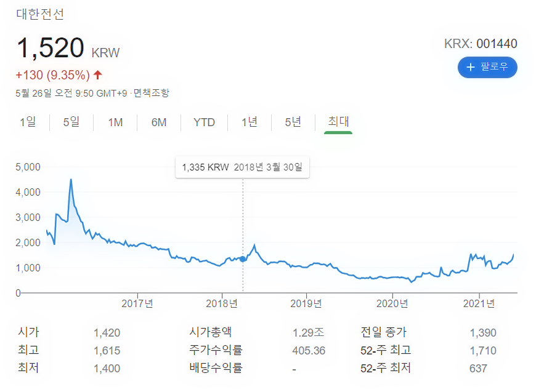Click the 1,000 y-axis label
Image resolution: width=560 pixels, height=392 pixels.
click(28, 268)
